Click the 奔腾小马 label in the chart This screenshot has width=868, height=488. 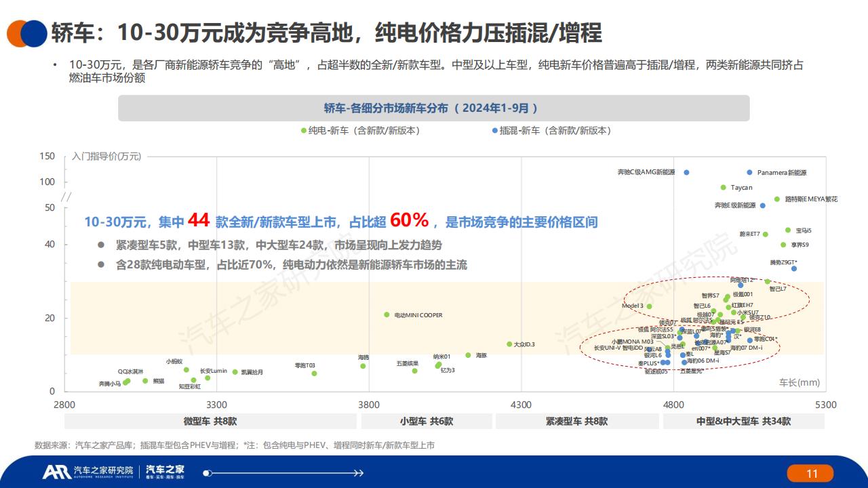(110, 384)
